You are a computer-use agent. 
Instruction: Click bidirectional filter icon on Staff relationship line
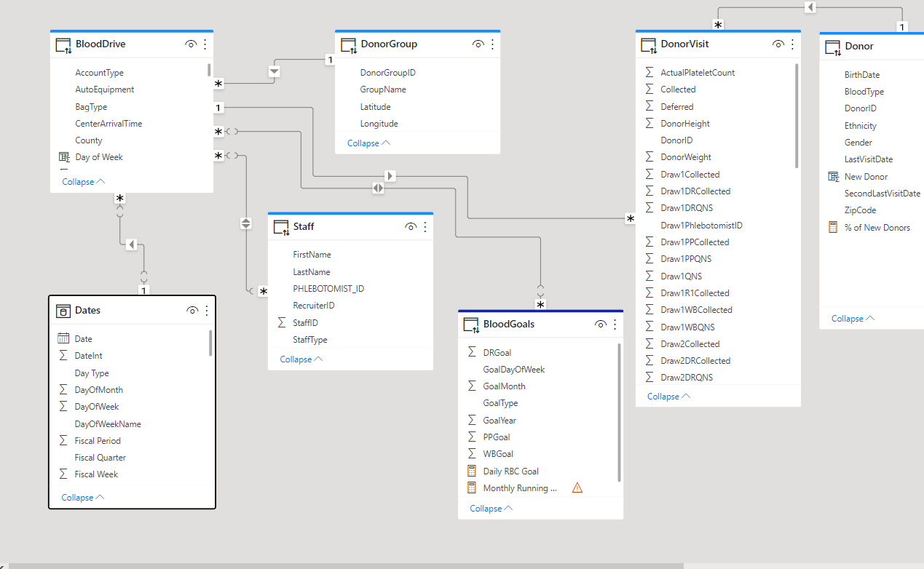[x=246, y=223]
